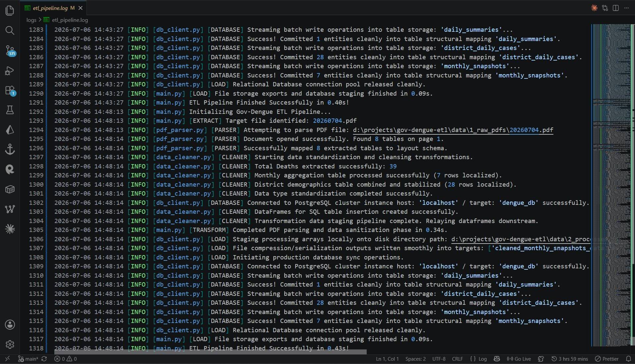Image resolution: width=635 pixels, height=364 pixels.
Task: Click the Copilot status icon
Action: 497,359
